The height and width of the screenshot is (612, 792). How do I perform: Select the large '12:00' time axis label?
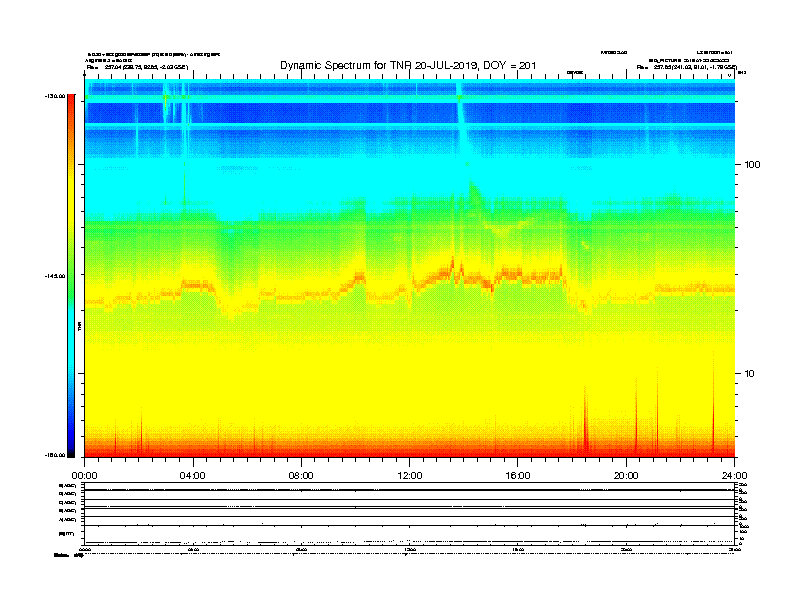tap(410, 476)
